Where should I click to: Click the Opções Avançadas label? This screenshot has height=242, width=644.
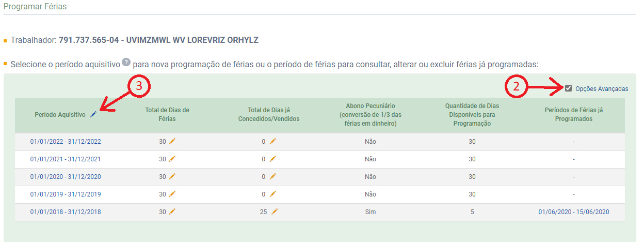coord(602,88)
